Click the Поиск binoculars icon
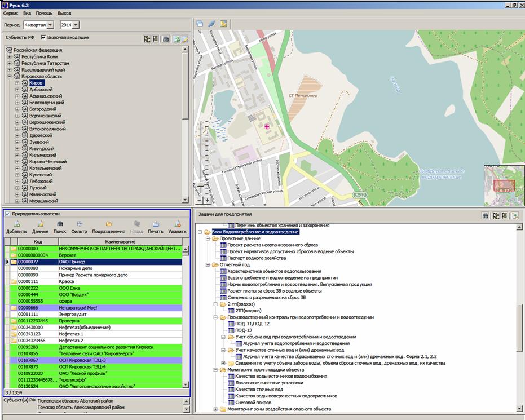525x420 pixels. 60,224
